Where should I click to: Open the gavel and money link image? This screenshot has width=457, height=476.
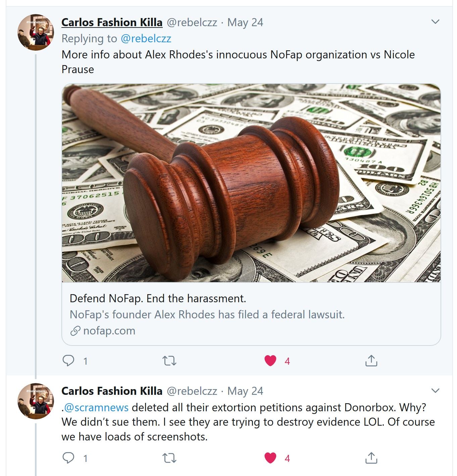pos(251,183)
